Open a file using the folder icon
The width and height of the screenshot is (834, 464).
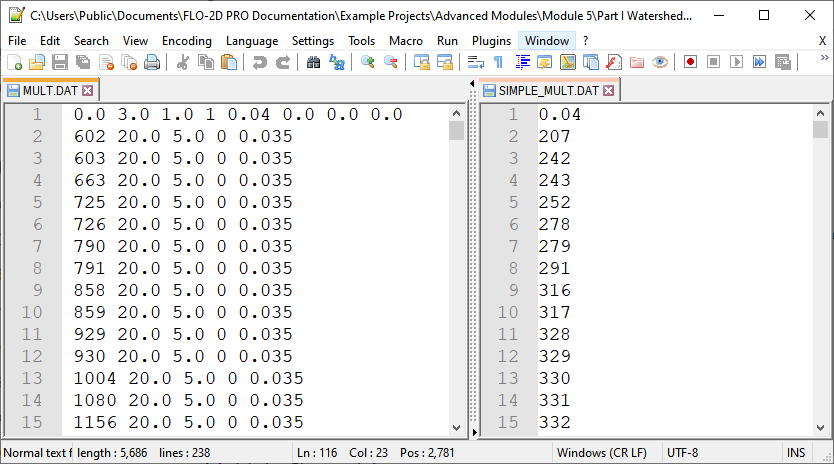[36, 62]
